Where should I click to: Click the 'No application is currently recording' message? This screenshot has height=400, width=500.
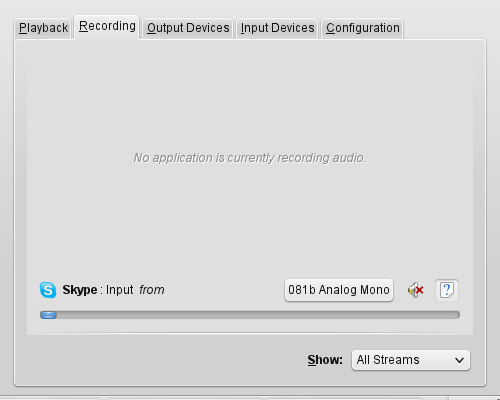click(250, 158)
